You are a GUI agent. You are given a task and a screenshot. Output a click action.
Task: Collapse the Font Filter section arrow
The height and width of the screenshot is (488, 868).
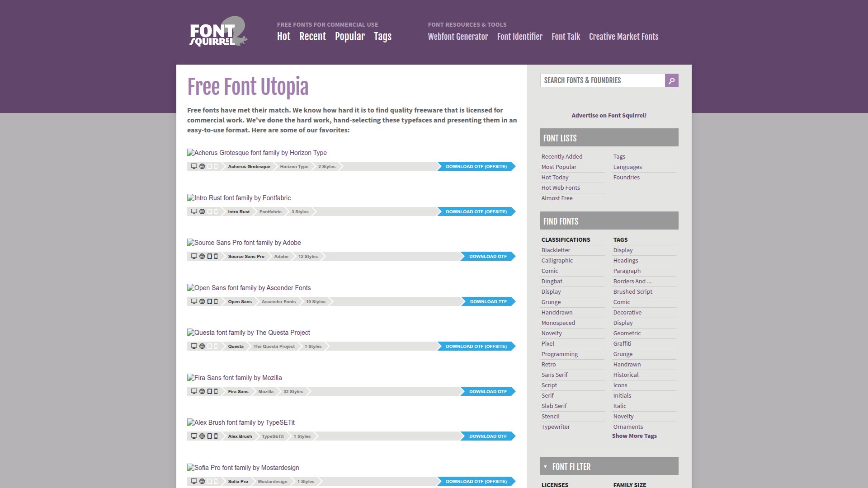[x=545, y=467]
